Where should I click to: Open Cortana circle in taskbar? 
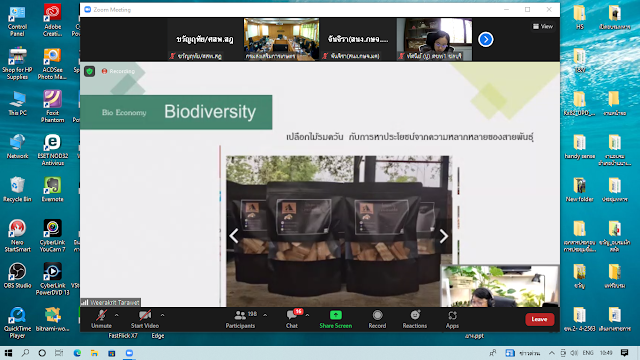click(42, 353)
